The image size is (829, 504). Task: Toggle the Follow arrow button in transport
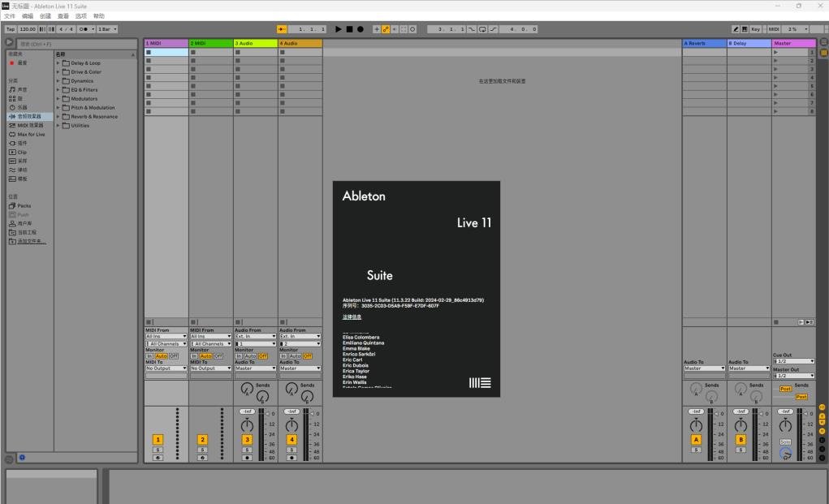(282, 29)
